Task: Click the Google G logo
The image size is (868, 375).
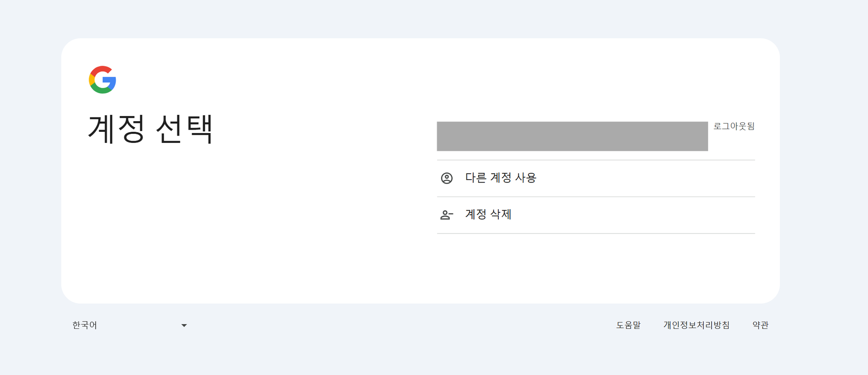Action: point(102,80)
